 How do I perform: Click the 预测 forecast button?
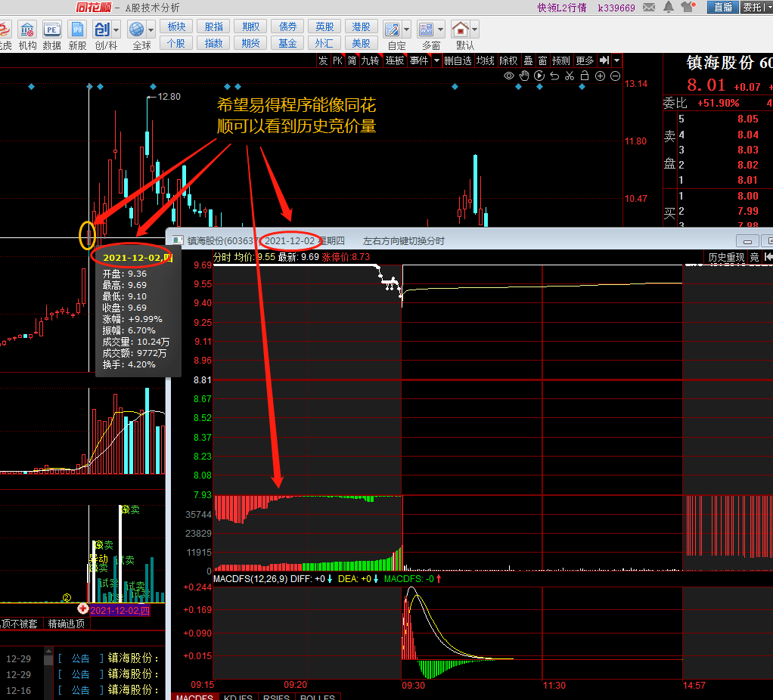point(561,60)
